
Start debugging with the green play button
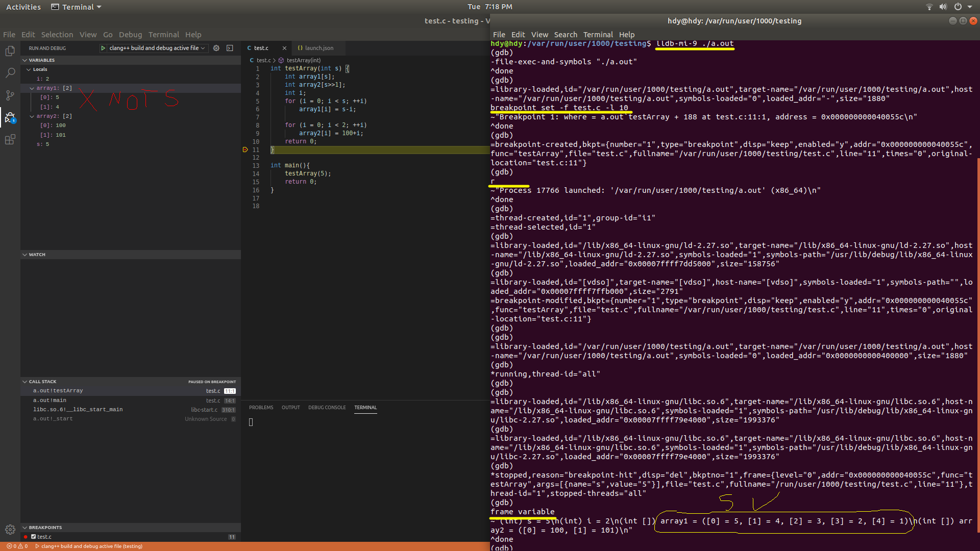point(104,48)
